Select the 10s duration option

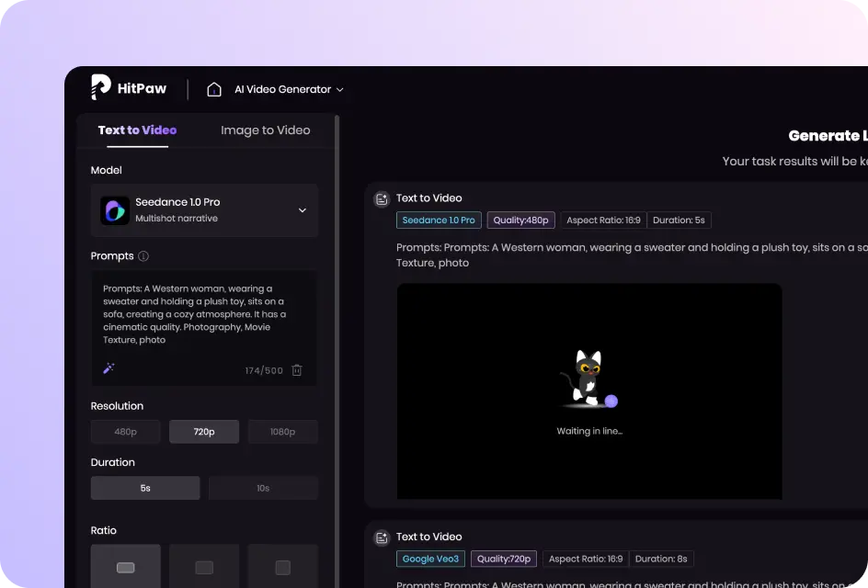click(x=263, y=488)
